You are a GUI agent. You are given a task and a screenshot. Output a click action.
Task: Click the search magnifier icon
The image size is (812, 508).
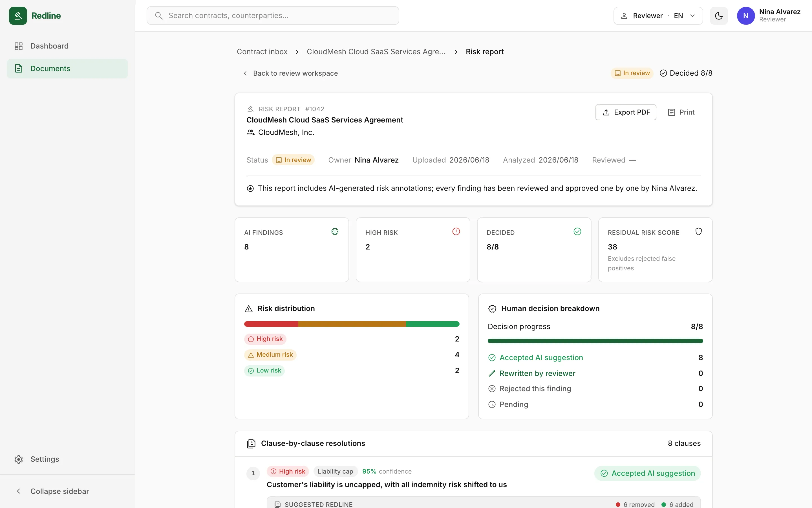click(159, 16)
